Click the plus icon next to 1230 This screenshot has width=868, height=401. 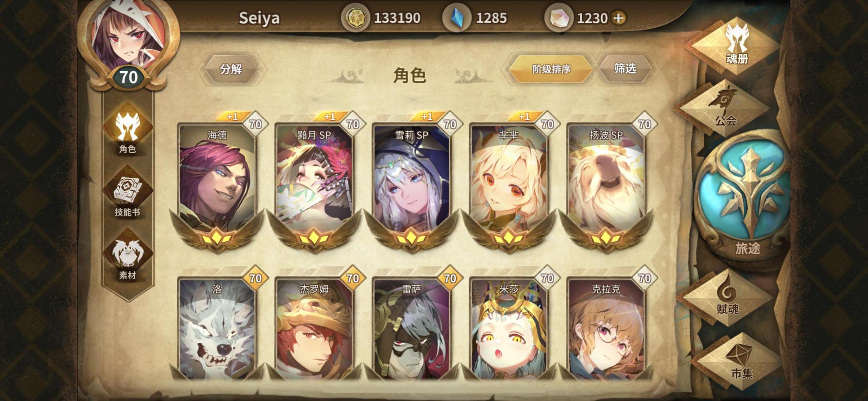tap(619, 18)
